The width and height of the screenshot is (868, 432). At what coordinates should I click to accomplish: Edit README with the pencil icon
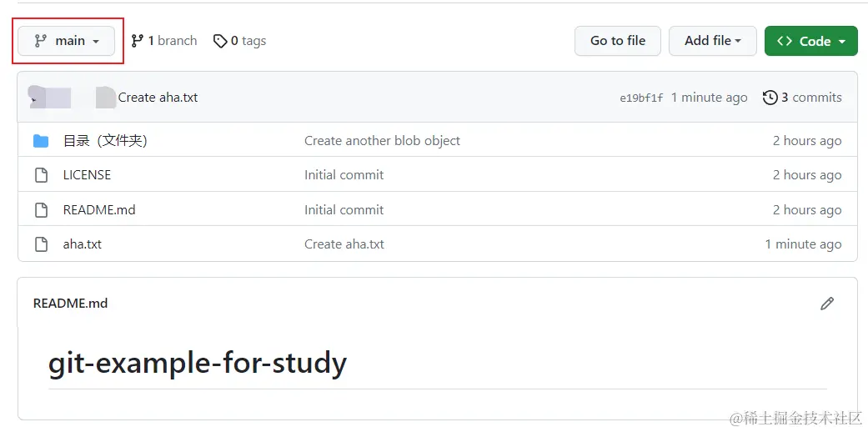(826, 304)
